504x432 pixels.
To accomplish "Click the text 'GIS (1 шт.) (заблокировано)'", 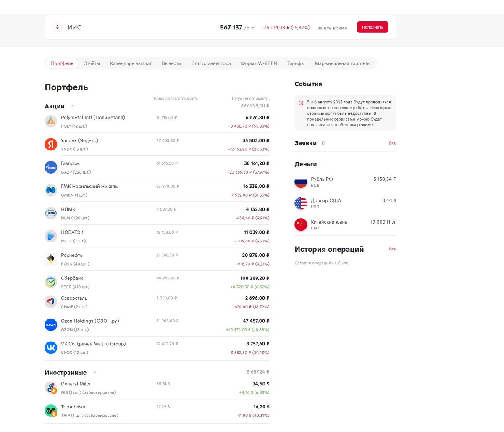I will coord(89,392).
